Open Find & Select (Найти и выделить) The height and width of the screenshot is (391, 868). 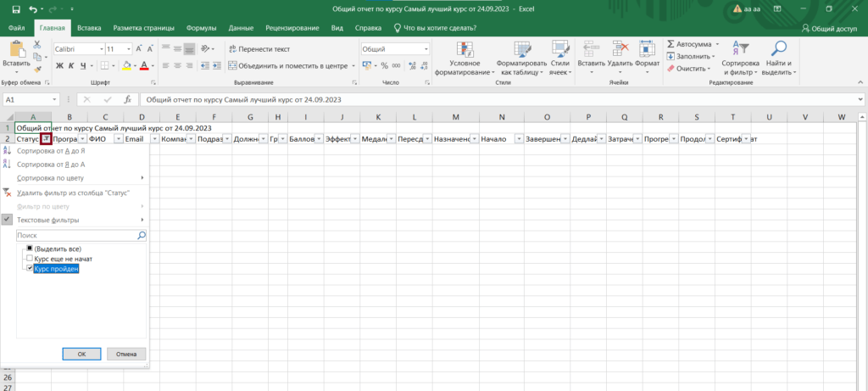click(x=778, y=59)
